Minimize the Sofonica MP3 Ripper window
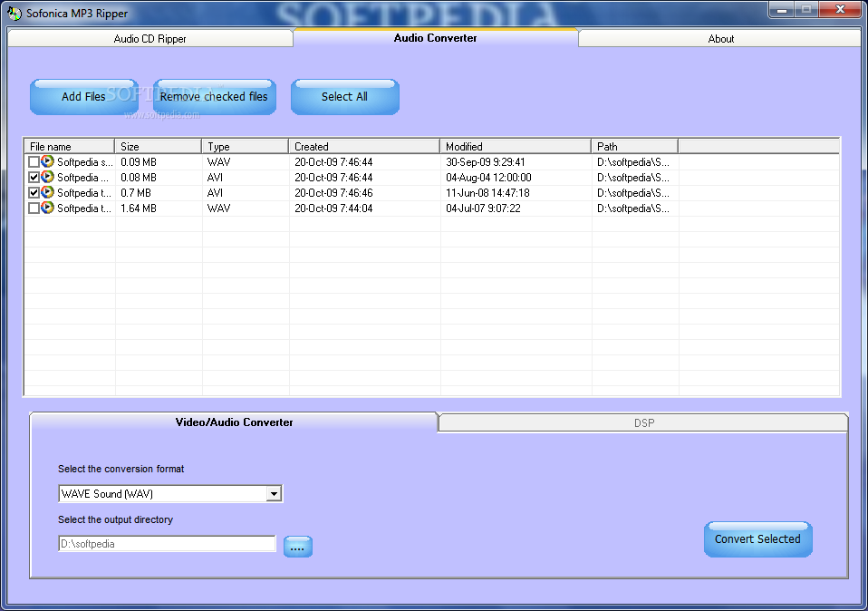 tap(782, 9)
